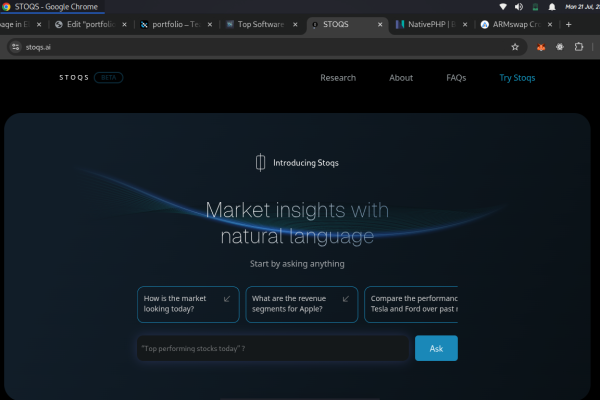Click the bookmark star in address bar
Viewport: 600px width, 400px height.
point(515,47)
